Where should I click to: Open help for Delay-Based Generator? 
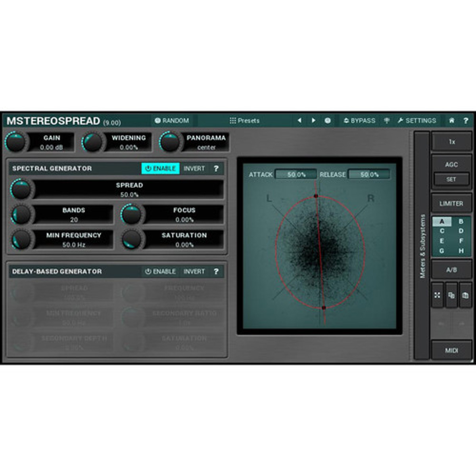coord(216,272)
